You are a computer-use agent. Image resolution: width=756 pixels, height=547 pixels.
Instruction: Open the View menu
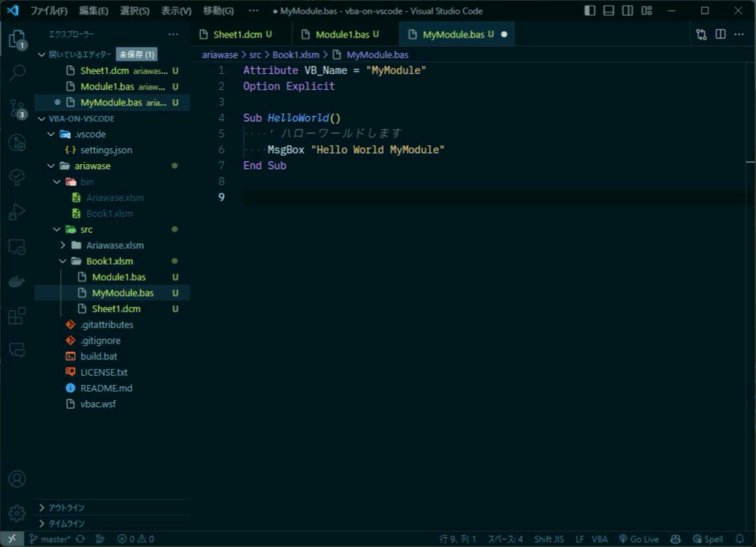click(x=176, y=11)
